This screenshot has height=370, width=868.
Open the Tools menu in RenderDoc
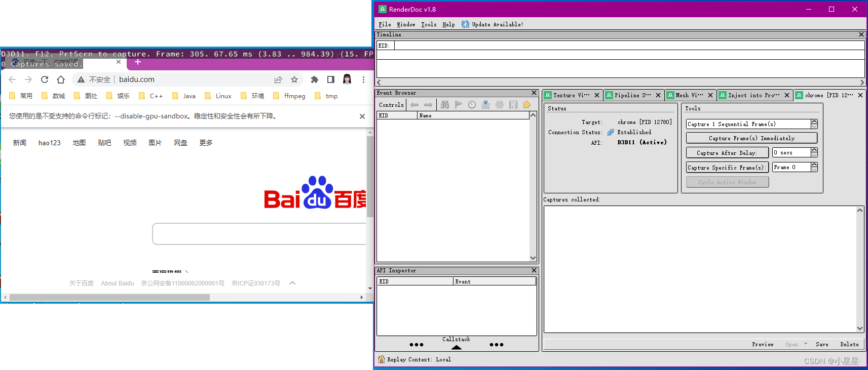point(429,24)
